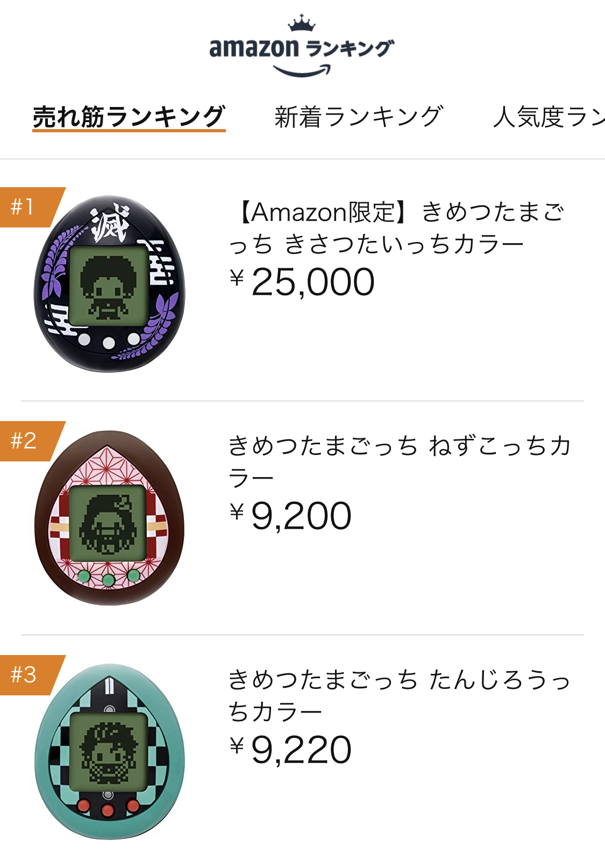
Task: Tap the 滅 kanji on the first toy
Action: pyautogui.click(x=110, y=222)
